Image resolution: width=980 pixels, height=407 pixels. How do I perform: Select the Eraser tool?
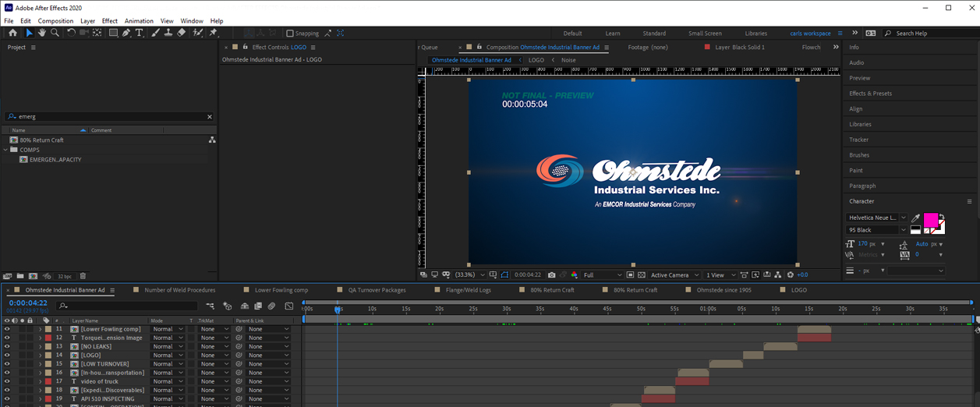[x=182, y=33]
